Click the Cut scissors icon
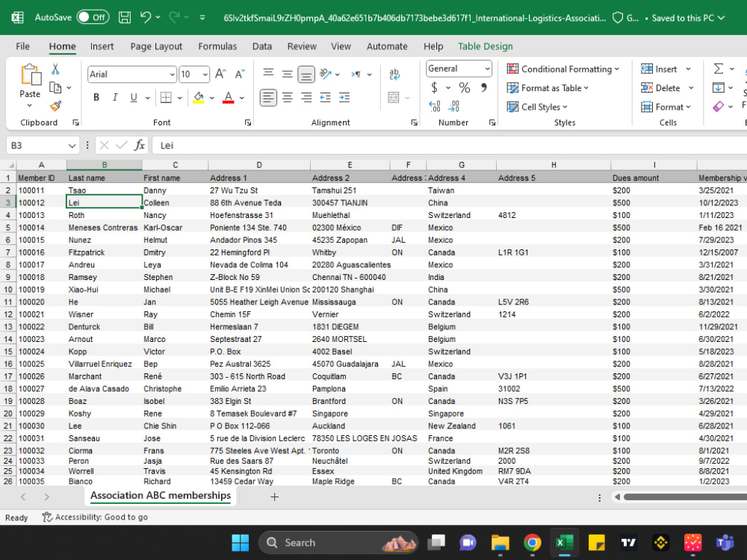 55,69
